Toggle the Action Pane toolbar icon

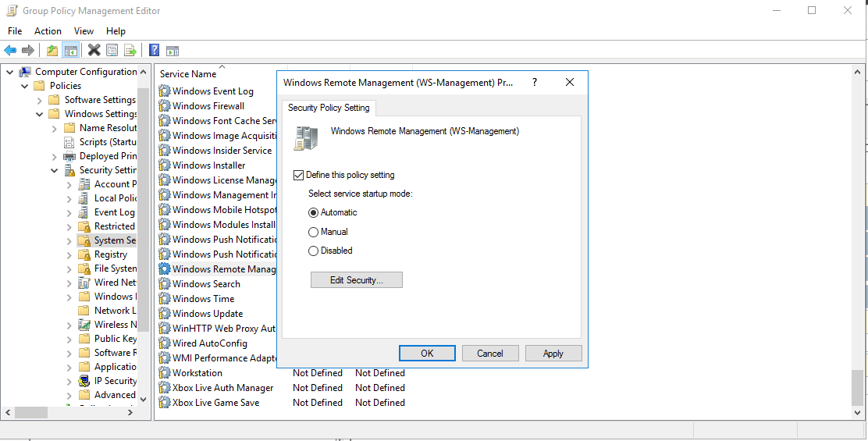tap(173, 51)
